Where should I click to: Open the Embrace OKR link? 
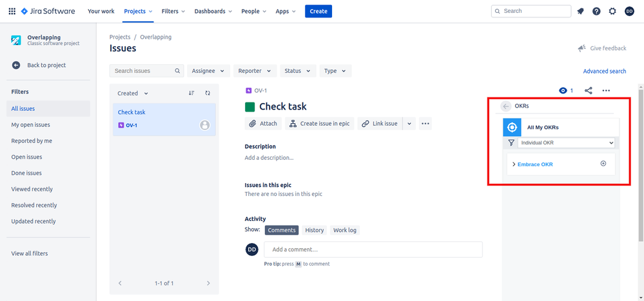(535, 164)
